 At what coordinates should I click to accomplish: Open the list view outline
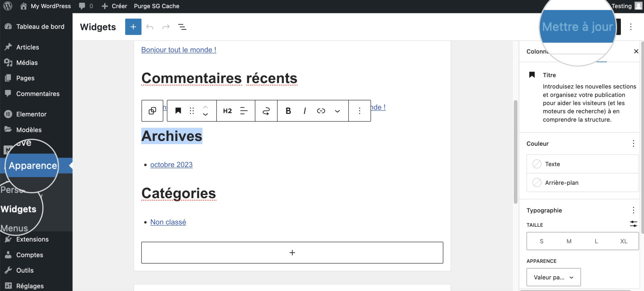pos(182,27)
